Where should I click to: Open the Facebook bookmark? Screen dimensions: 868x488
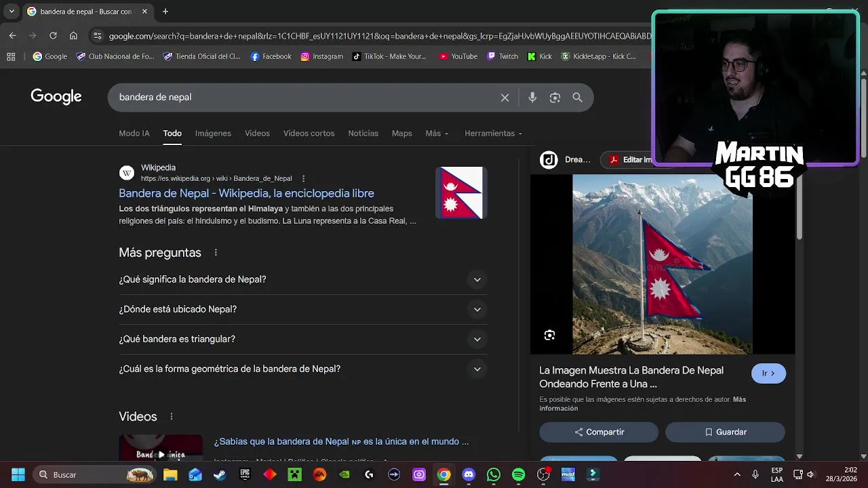tap(271, 56)
